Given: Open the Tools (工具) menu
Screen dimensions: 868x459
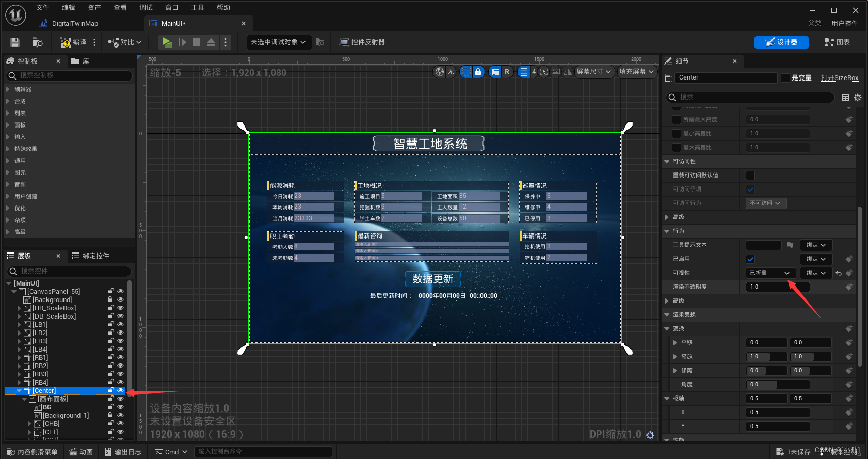Looking at the screenshot, I should (198, 8).
